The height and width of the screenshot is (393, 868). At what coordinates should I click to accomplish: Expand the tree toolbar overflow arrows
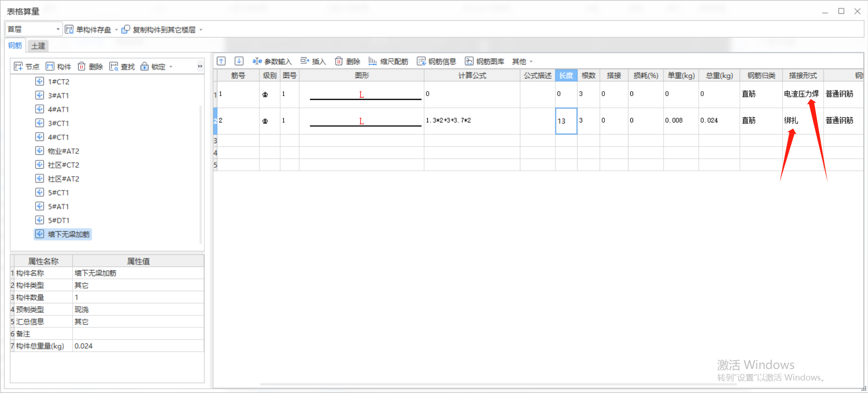tap(200, 67)
